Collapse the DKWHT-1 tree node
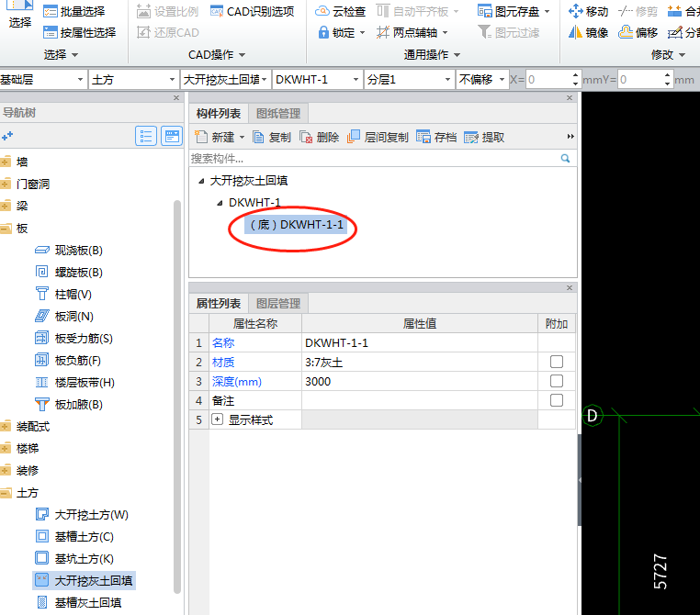The image size is (700, 615). pos(220,204)
